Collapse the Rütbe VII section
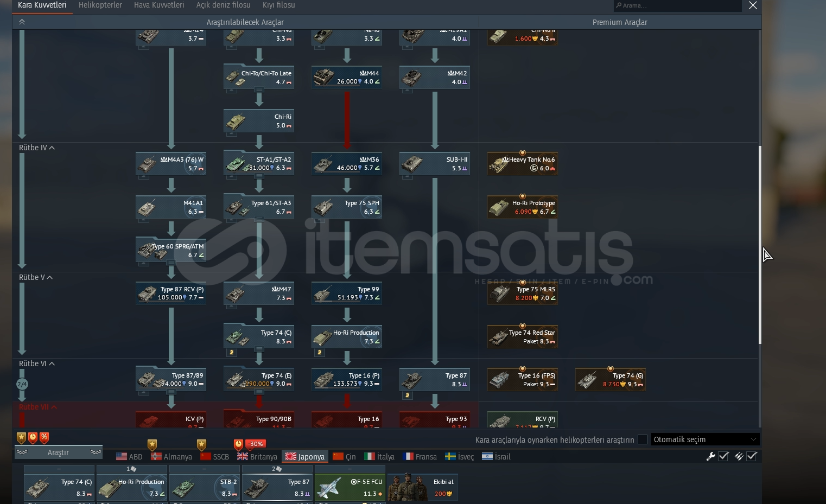The image size is (826, 504). coord(38,407)
